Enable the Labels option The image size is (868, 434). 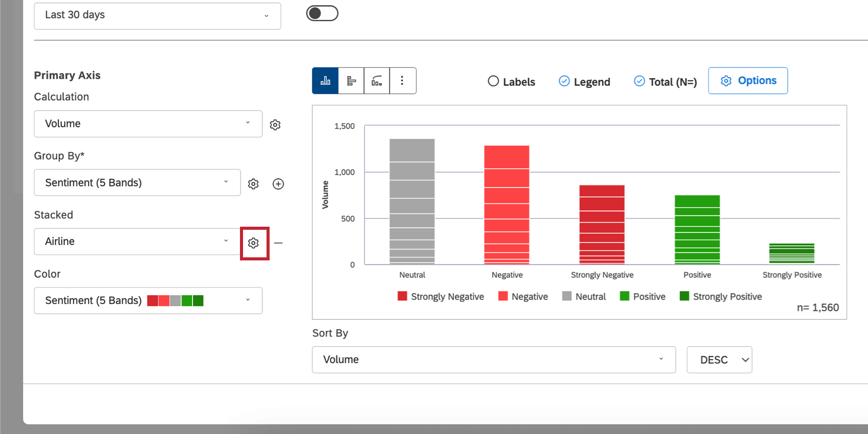512,82
